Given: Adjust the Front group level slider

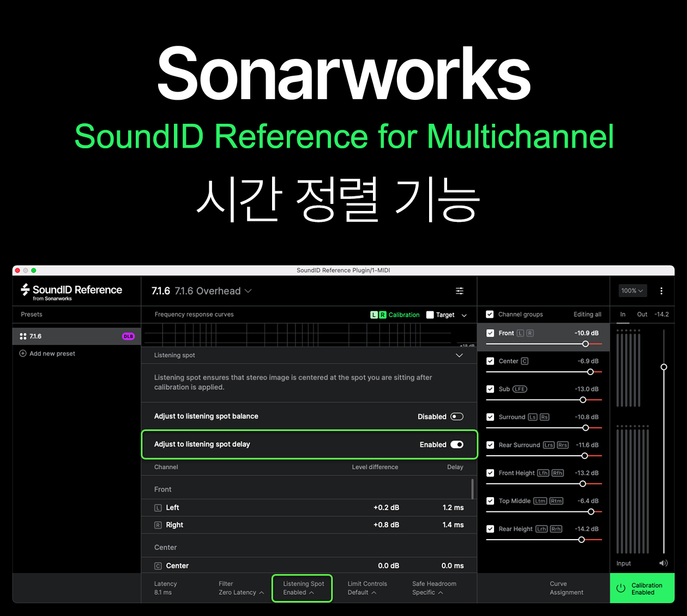Looking at the screenshot, I should point(586,344).
